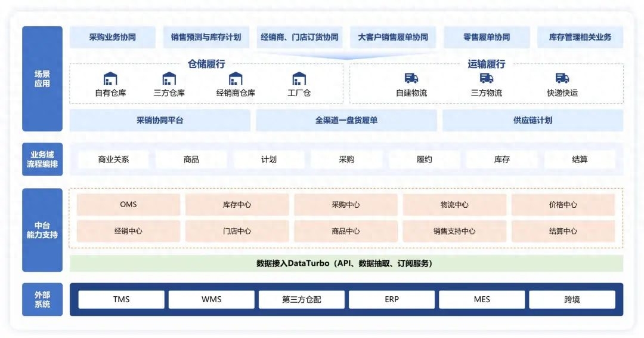Click the 数据接入DataTurbo green bar

[346, 263]
